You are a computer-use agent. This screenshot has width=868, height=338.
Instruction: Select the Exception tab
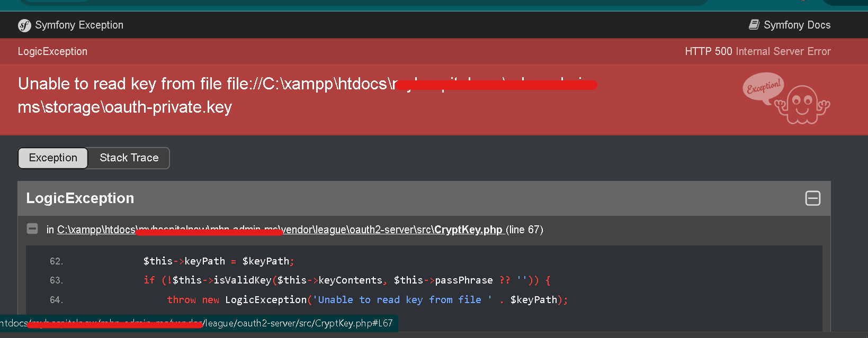click(53, 158)
